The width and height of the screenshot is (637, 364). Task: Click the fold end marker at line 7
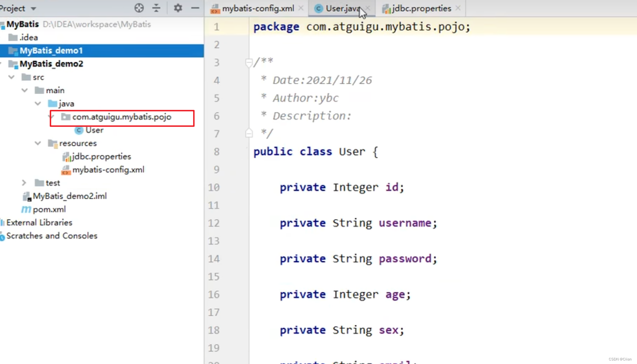point(249,134)
